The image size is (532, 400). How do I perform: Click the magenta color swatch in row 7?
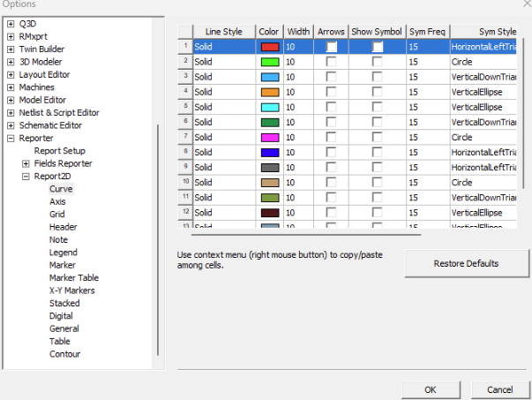[269, 137]
